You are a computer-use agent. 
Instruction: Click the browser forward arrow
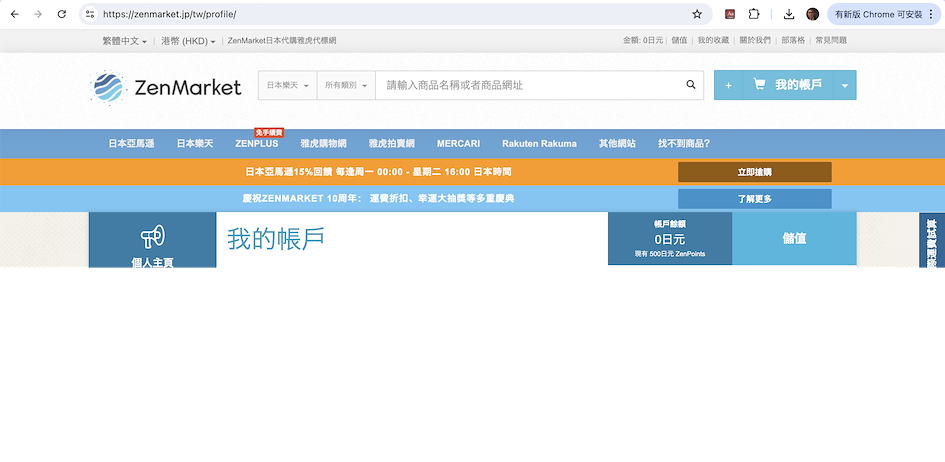38,14
